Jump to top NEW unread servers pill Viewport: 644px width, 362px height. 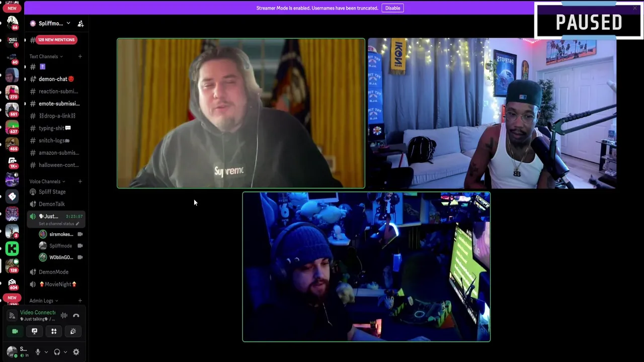tap(12, 8)
